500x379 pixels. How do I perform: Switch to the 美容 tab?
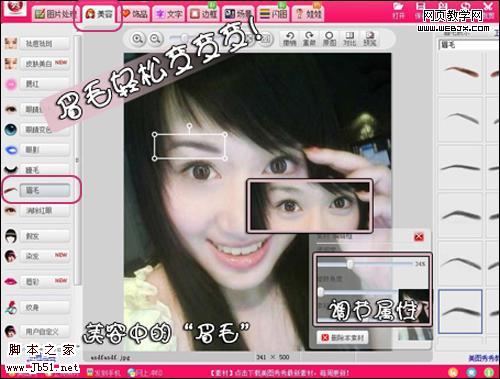[x=99, y=14]
